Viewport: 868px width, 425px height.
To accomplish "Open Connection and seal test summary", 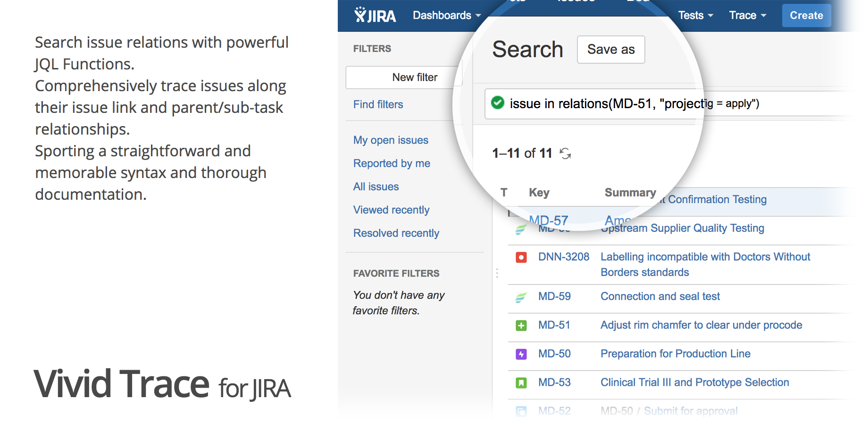I will 660,297.
